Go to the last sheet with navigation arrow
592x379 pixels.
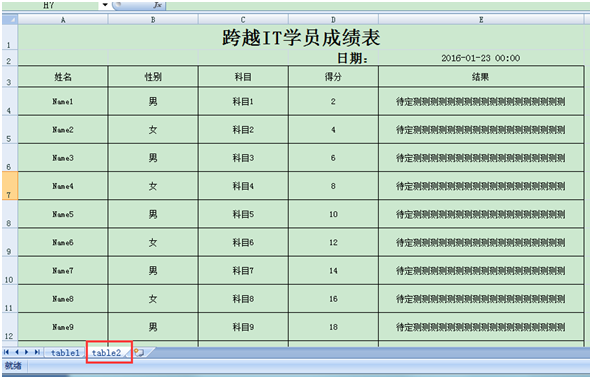click(x=37, y=352)
